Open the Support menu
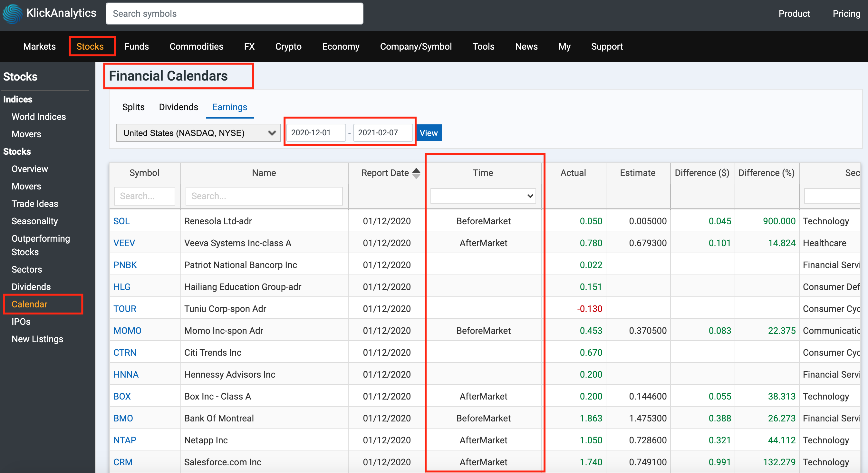 pos(607,46)
